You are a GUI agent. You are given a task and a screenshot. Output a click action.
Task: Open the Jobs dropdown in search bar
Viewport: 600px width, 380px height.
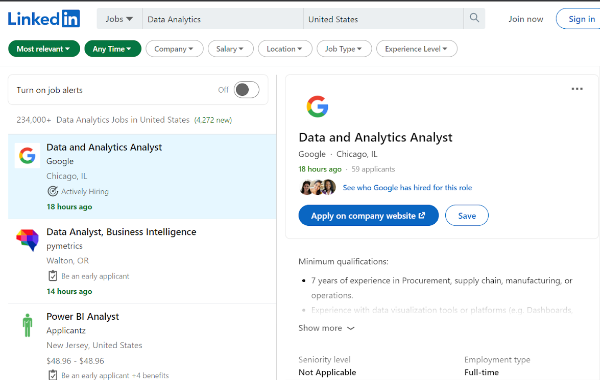pyautogui.click(x=119, y=19)
